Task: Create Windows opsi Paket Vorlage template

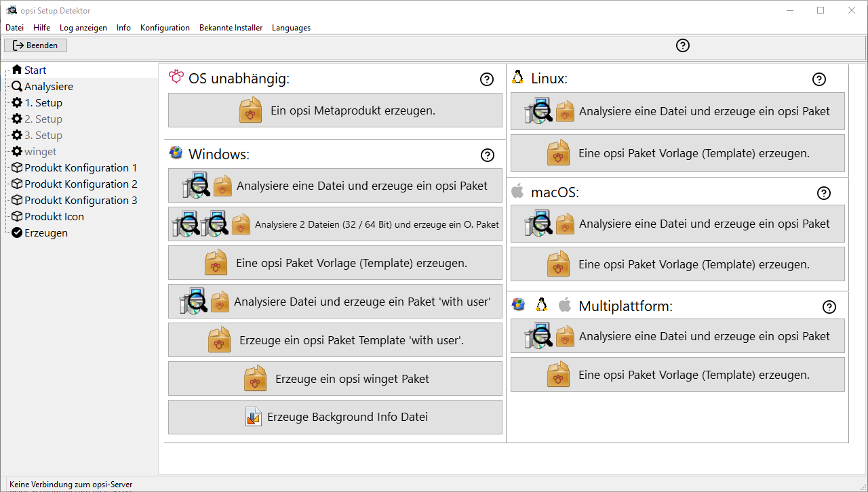Action: (x=335, y=262)
